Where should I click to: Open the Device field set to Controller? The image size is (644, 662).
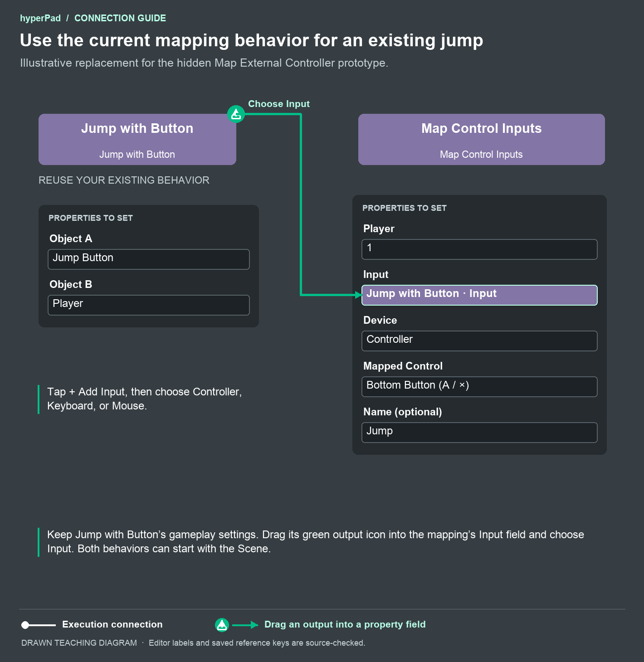click(479, 341)
